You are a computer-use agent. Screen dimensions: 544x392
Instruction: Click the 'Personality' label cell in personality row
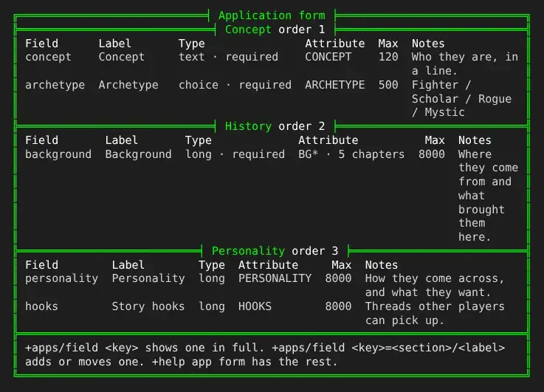tap(148, 278)
